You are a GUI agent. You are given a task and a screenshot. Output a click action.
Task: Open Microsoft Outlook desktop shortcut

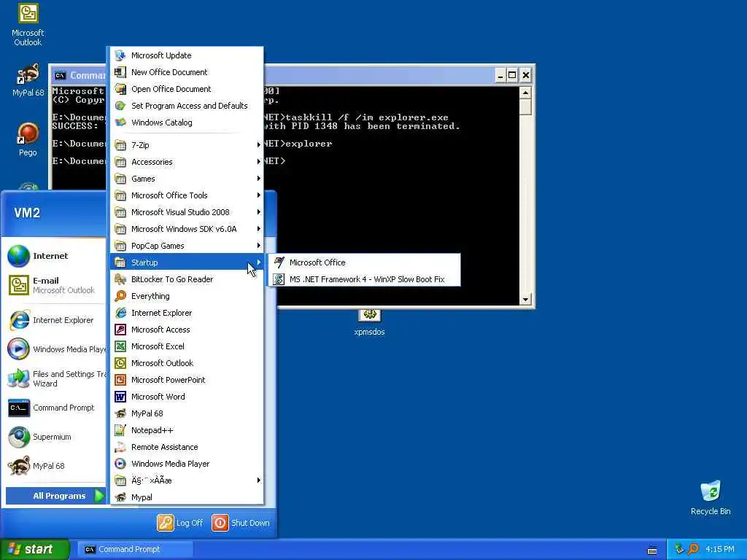coord(28,24)
